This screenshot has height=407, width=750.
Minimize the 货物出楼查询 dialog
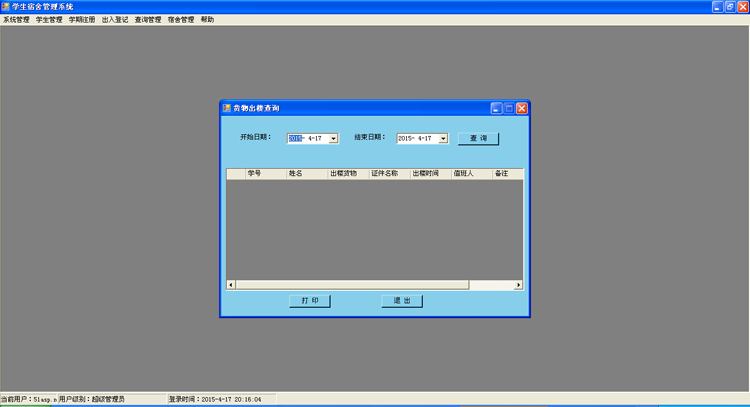click(x=496, y=107)
